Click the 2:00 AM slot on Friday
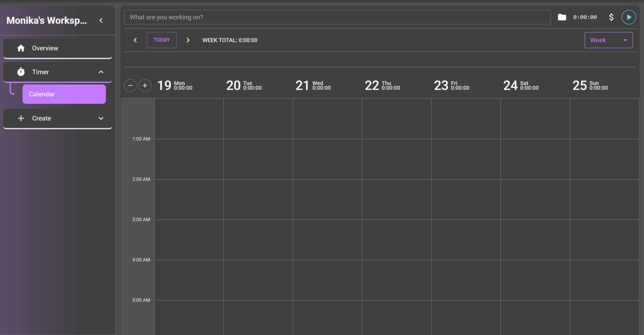This screenshot has height=335, width=644. pyautogui.click(x=465, y=199)
